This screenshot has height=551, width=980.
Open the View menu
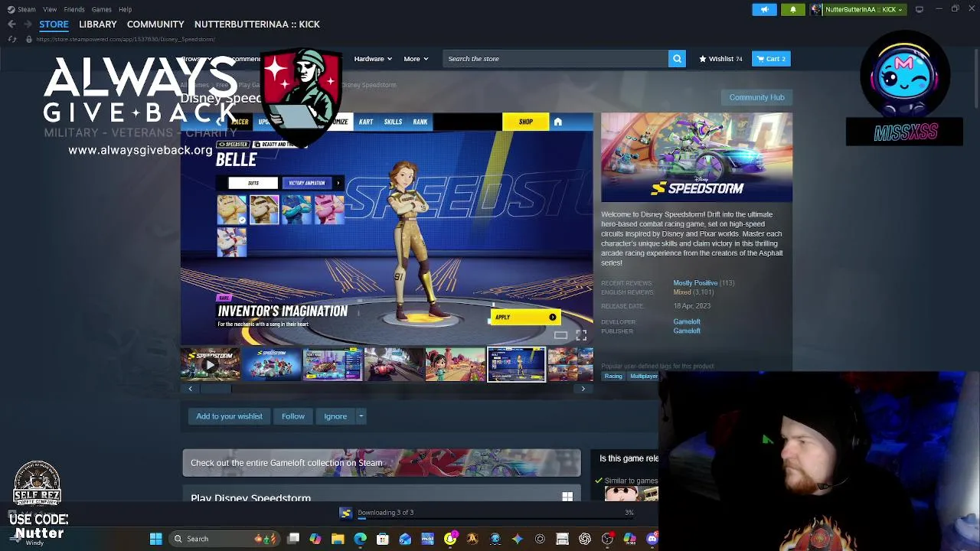pos(50,9)
